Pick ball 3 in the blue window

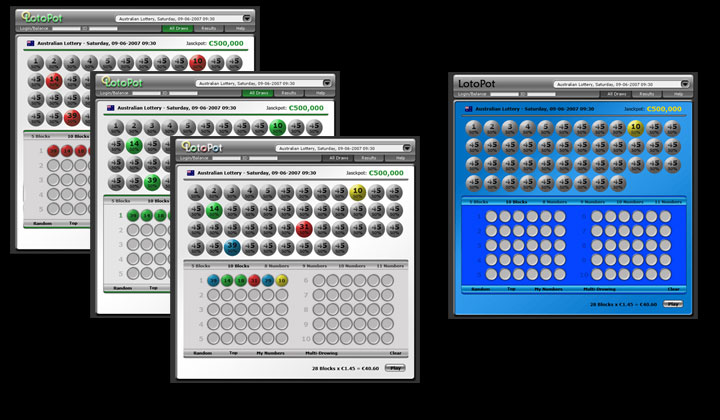(510, 128)
